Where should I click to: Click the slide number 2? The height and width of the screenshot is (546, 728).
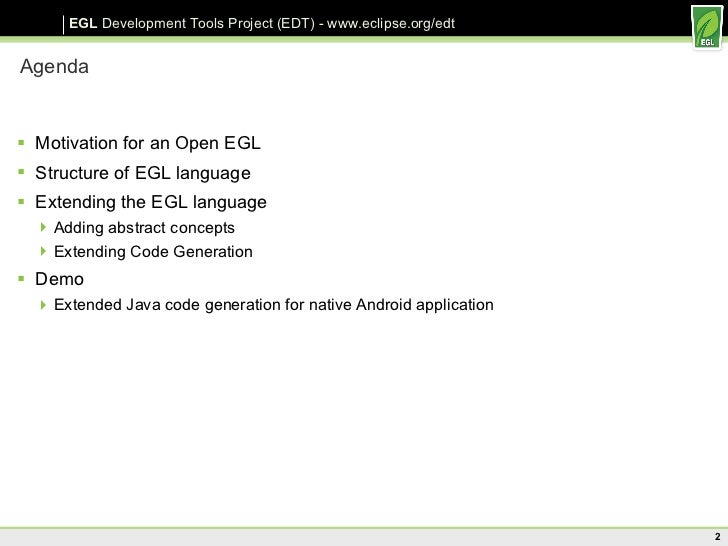(x=717, y=537)
